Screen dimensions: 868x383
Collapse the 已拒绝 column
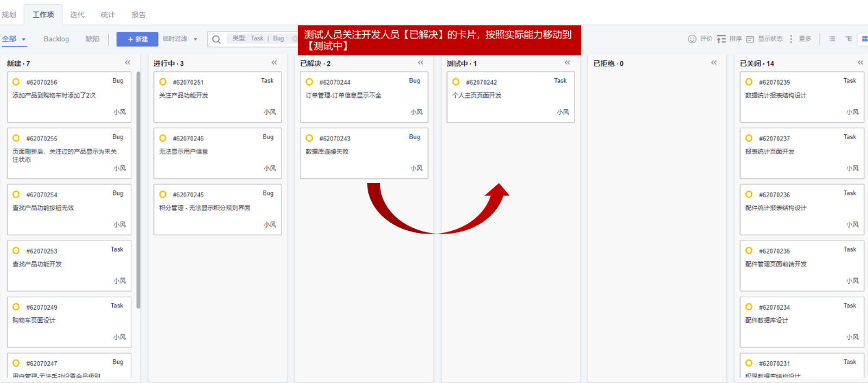pos(714,63)
